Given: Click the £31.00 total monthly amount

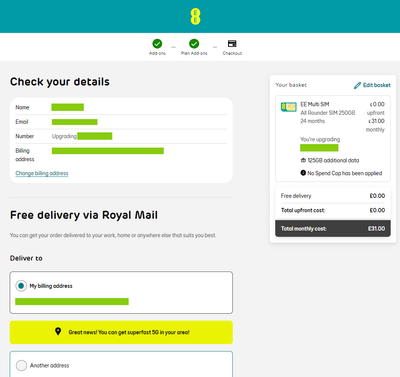Looking at the screenshot, I should pyautogui.click(x=376, y=229).
